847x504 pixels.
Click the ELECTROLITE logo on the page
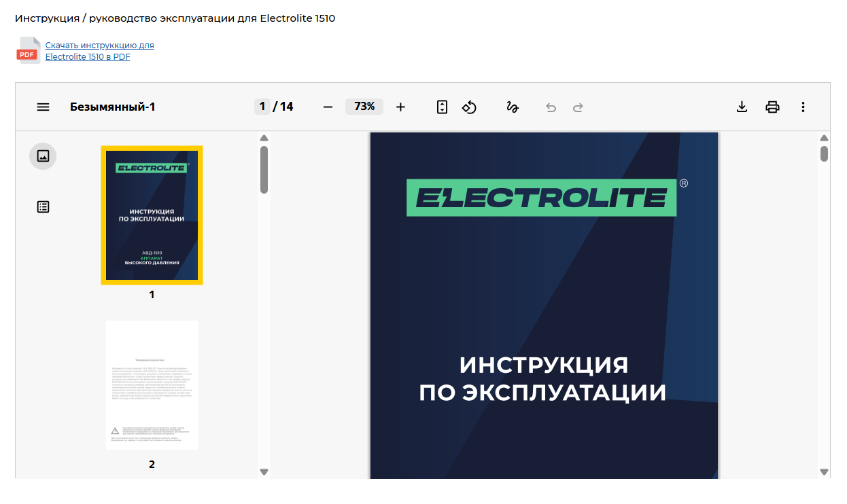pos(542,197)
